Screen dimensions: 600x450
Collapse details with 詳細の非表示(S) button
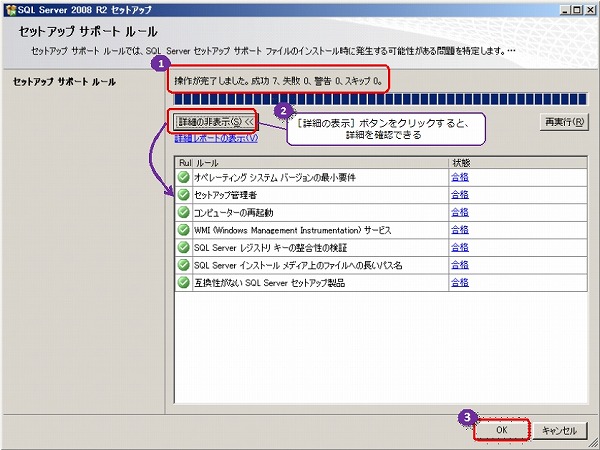click(216, 122)
